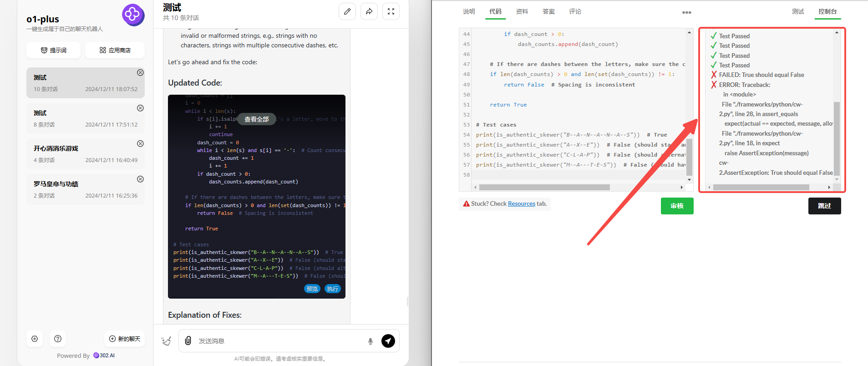Delete the 测试 10 条对话 chat

[141, 73]
